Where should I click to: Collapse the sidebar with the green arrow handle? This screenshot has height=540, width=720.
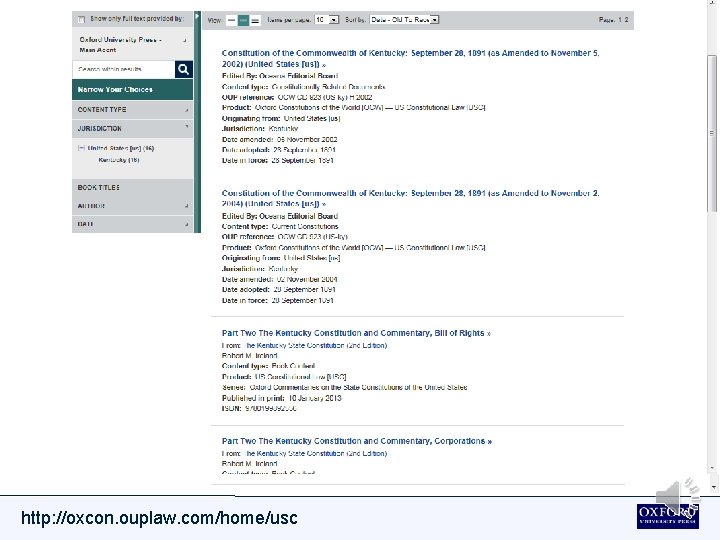(x=197, y=17)
